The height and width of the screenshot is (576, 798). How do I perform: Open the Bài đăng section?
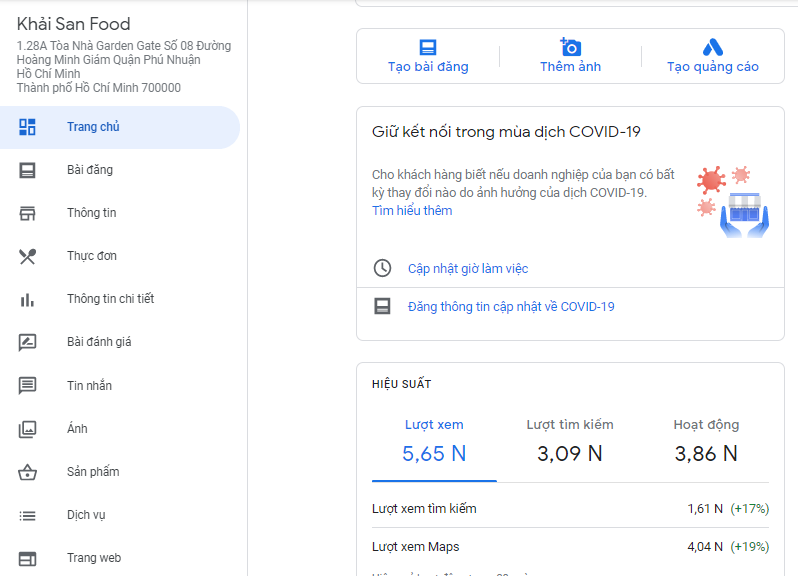point(120,170)
